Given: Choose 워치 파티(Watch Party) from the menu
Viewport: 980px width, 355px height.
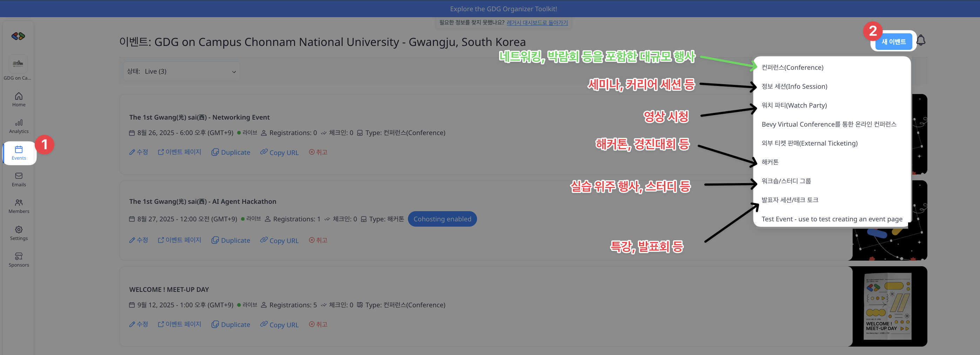Looking at the screenshot, I should (x=794, y=105).
